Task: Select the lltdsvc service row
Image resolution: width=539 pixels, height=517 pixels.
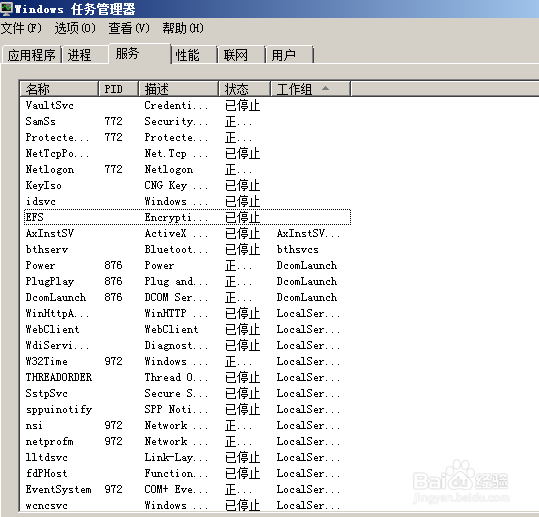Action: (187, 457)
